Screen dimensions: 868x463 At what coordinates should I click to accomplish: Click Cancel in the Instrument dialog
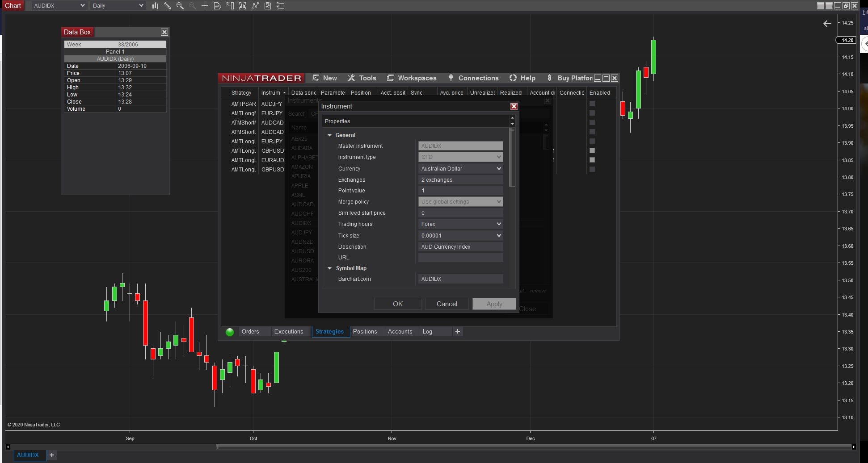[x=447, y=304]
